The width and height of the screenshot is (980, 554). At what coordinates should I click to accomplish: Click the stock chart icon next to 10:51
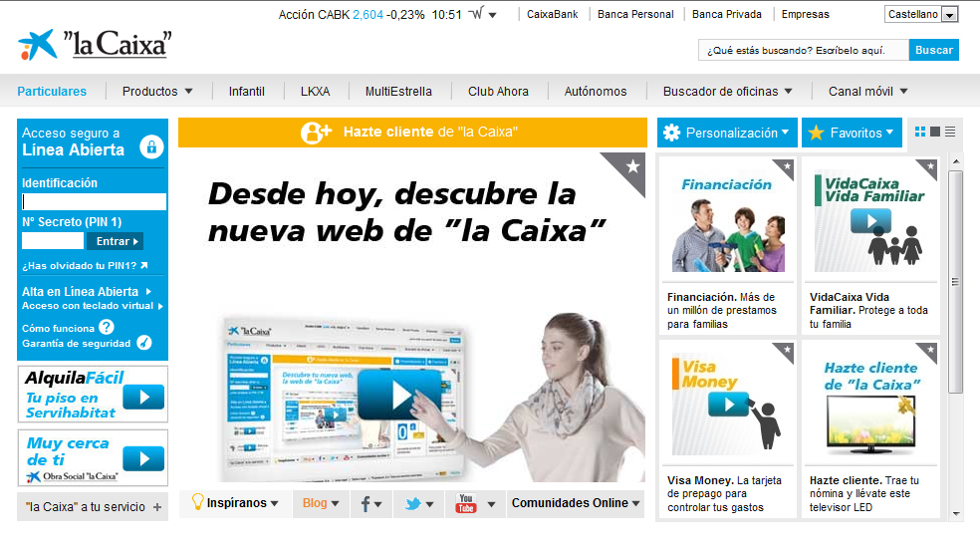click(476, 14)
